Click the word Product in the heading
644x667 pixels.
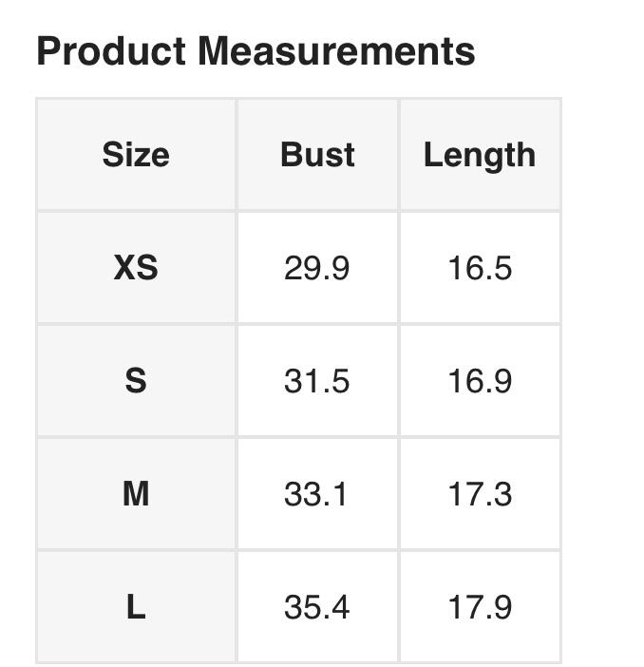coord(111,51)
